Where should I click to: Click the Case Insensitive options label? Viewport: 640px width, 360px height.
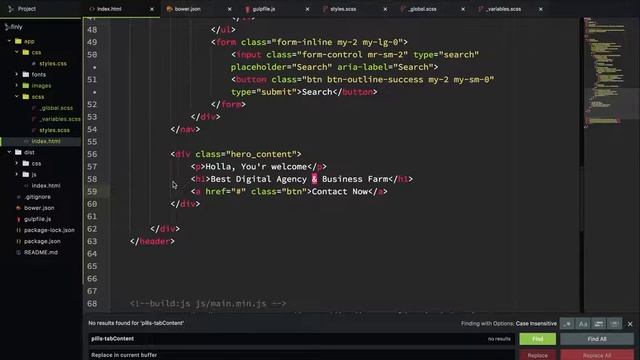point(536,324)
